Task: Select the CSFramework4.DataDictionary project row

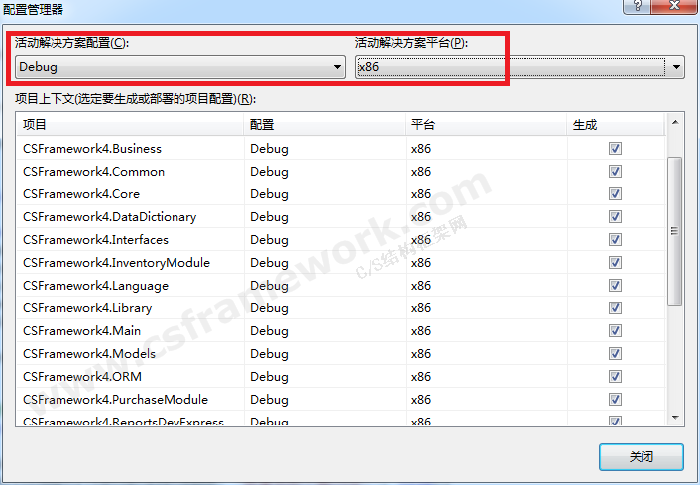Action: pos(110,217)
